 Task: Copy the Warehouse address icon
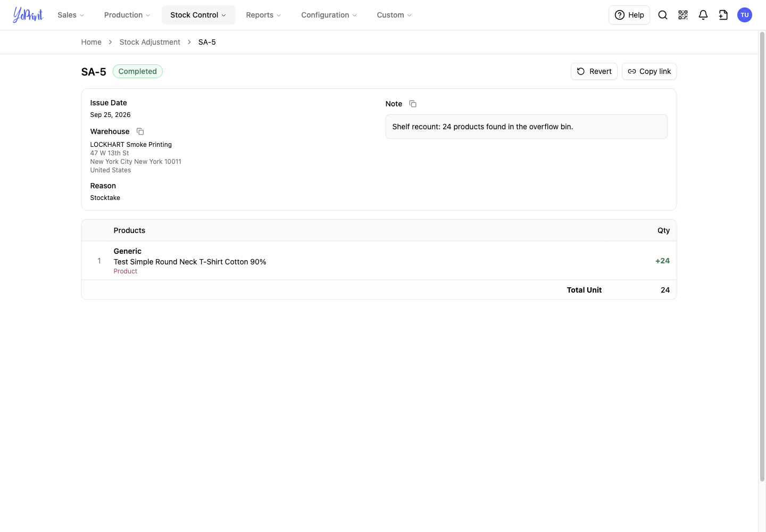point(140,131)
